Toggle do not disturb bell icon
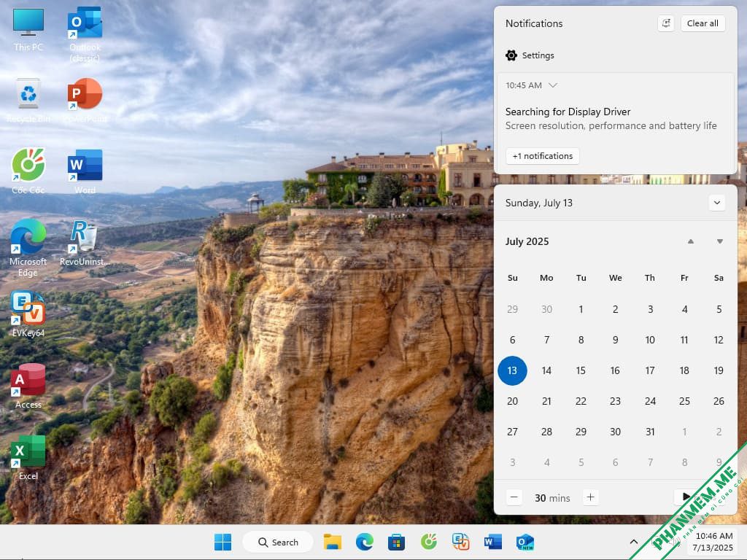This screenshot has height=560, width=747. pyautogui.click(x=666, y=23)
